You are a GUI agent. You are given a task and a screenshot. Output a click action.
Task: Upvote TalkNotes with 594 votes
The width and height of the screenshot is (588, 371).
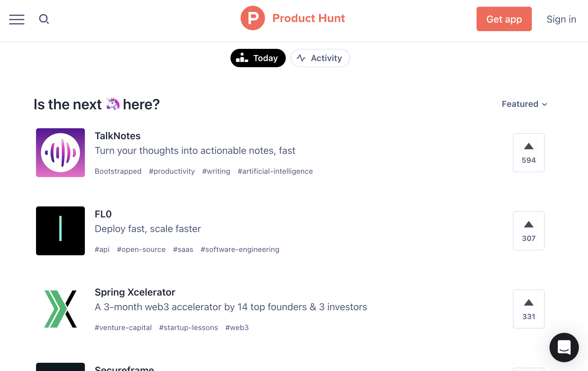pos(528,153)
